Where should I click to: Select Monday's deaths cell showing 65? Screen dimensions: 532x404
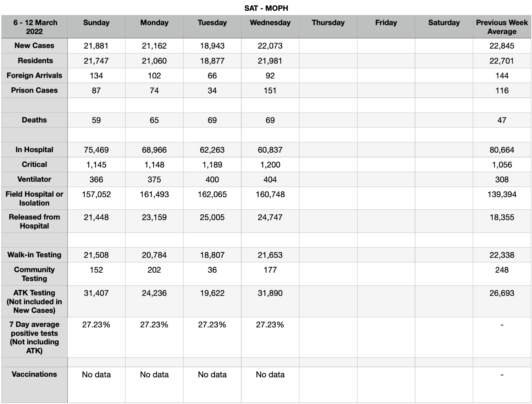pyautogui.click(x=154, y=120)
